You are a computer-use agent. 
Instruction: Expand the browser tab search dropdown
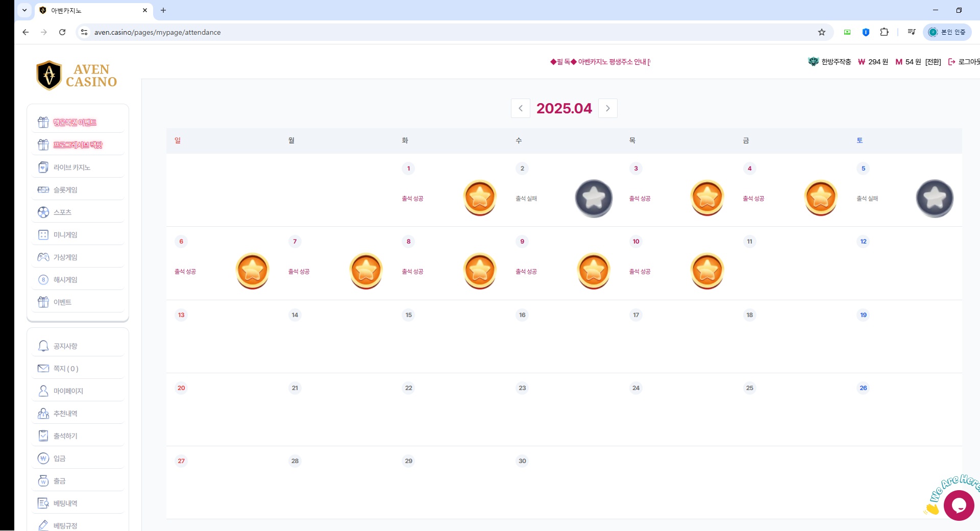pyautogui.click(x=24, y=10)
